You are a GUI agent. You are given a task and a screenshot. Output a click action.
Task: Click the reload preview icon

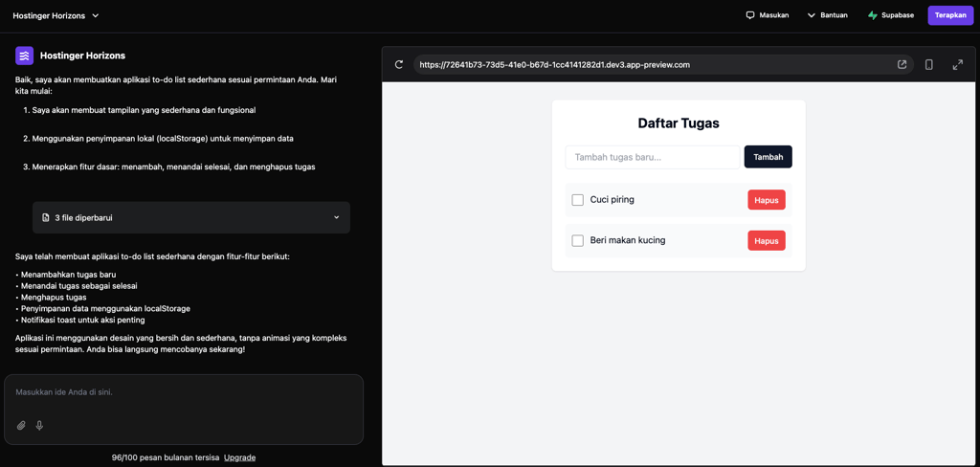399,64
